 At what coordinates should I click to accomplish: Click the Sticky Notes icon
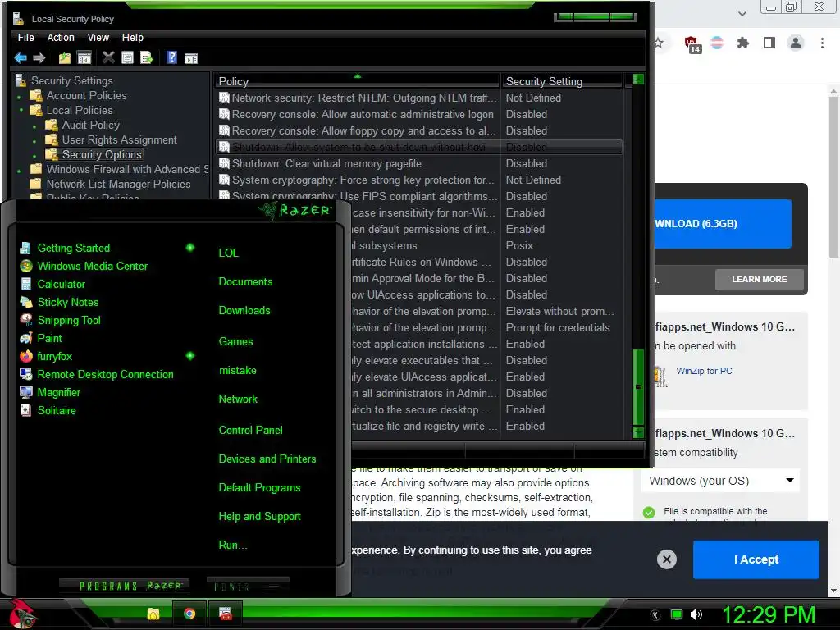pos(25,302)
